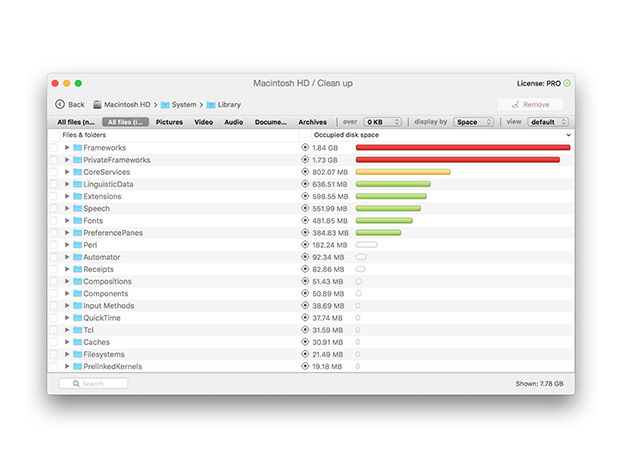Click the System folder icon in breadcrumb
This screenshot has height=473, width=630.
165,105
